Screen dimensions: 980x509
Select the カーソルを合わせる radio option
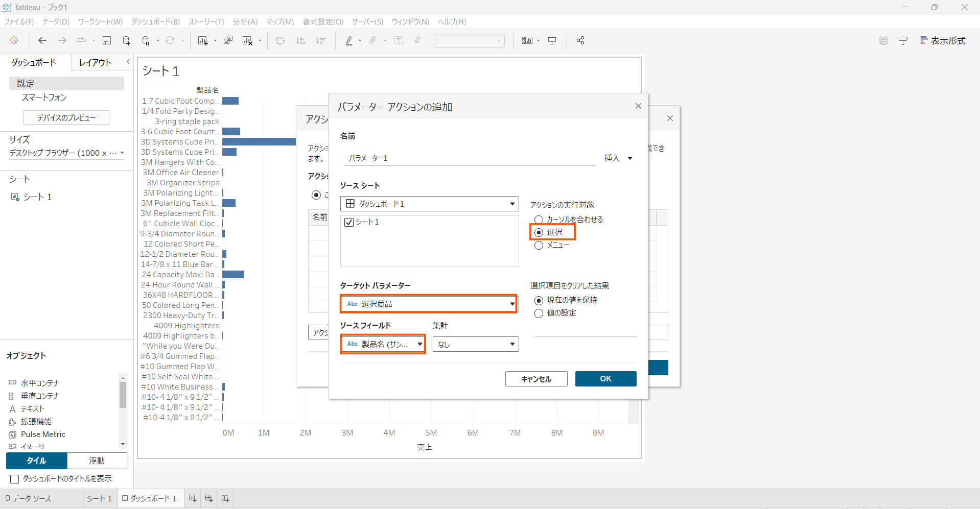tap(539, 220)
